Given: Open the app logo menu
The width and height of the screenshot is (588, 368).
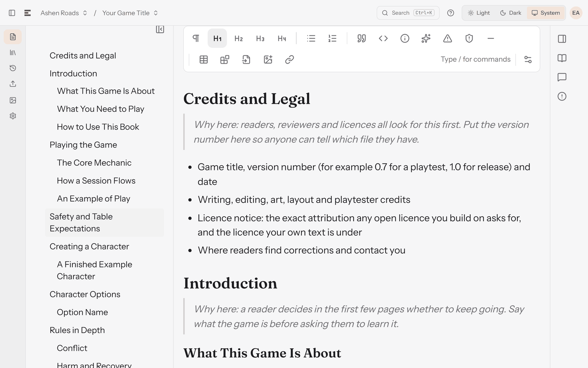Looking at the screenshot, I should pos(28,13).
